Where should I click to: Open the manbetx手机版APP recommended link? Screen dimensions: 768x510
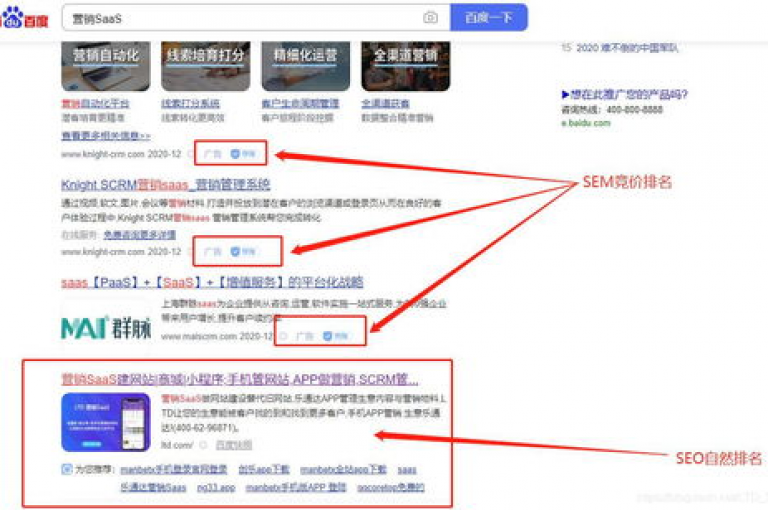(x=296, y=487)
